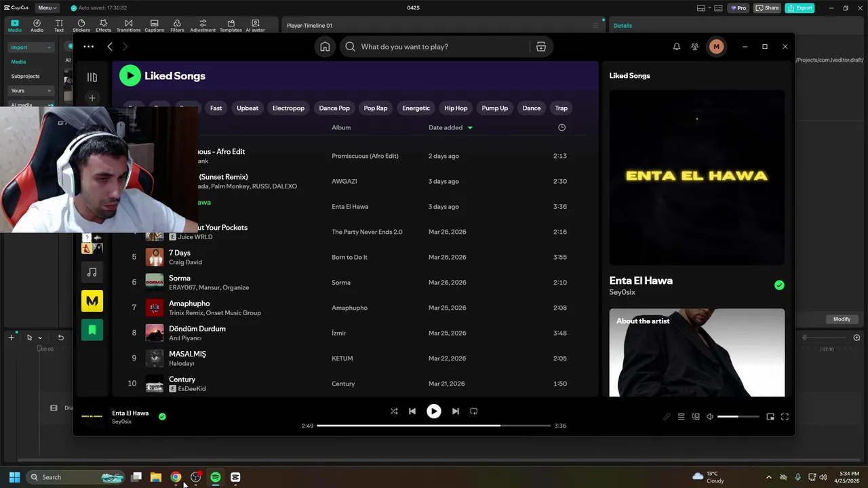The height and width of the screenshot is (488, 868).
Task: Collapse Import section in CapCut
Action: tap(31, 47)
